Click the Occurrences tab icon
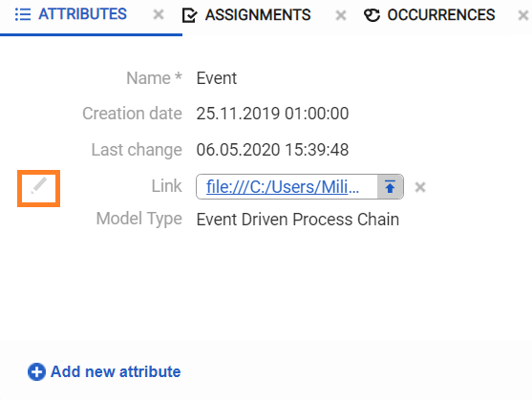532x400 pixels. coord(372,15)
